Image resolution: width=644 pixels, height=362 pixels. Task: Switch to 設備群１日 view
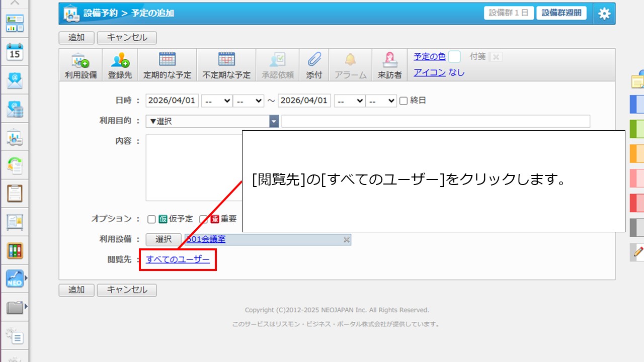(x=509, y=13)
